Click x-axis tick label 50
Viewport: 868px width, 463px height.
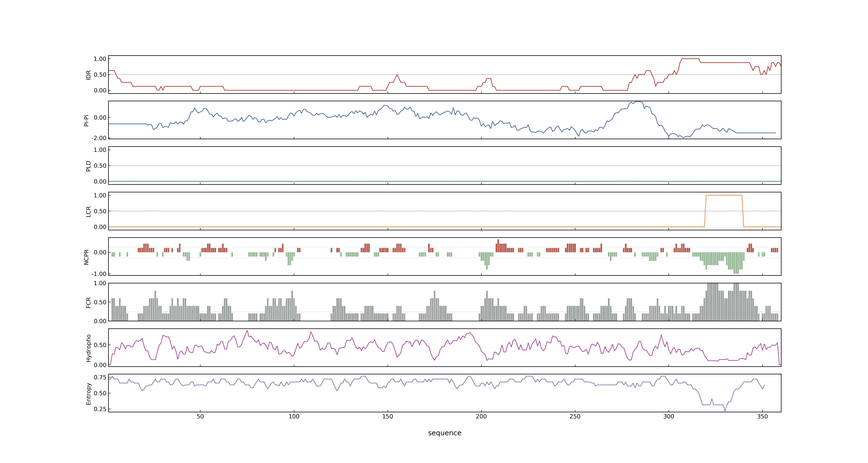[x=200, y=416]
